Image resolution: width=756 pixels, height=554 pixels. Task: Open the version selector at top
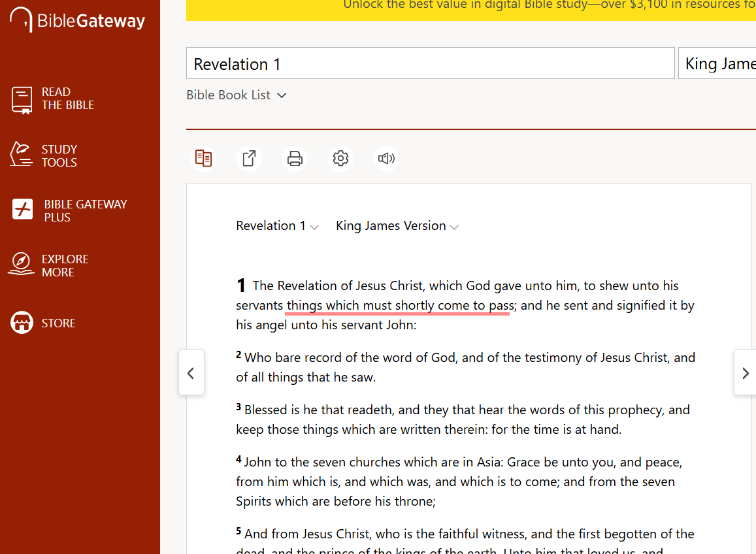(x=717, y=63)
